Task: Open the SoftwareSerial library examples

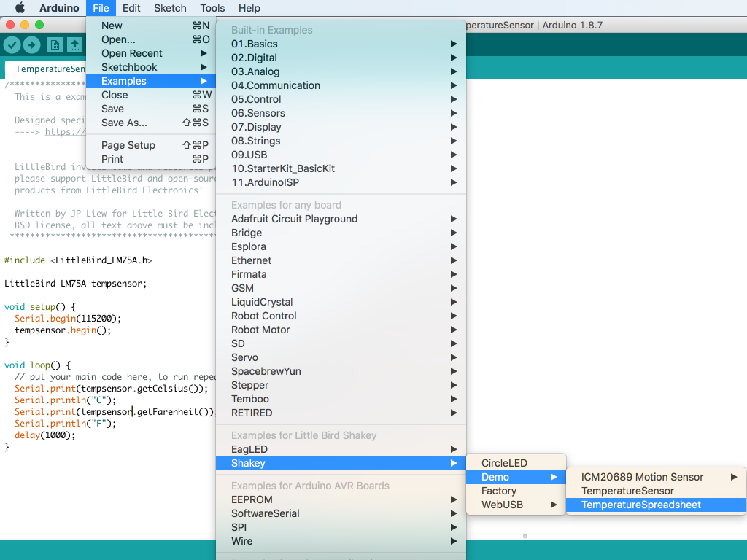Action: (x=341, y=513)
